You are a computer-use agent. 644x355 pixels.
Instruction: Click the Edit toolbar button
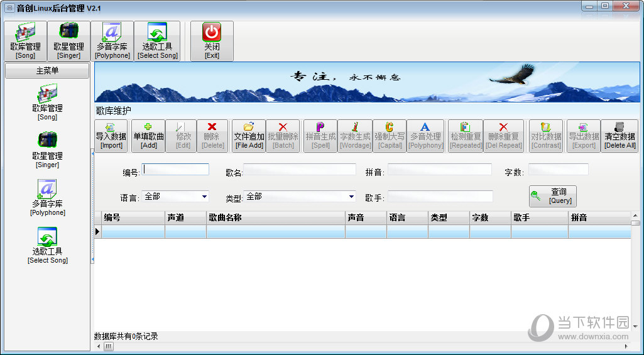point(181,136)
